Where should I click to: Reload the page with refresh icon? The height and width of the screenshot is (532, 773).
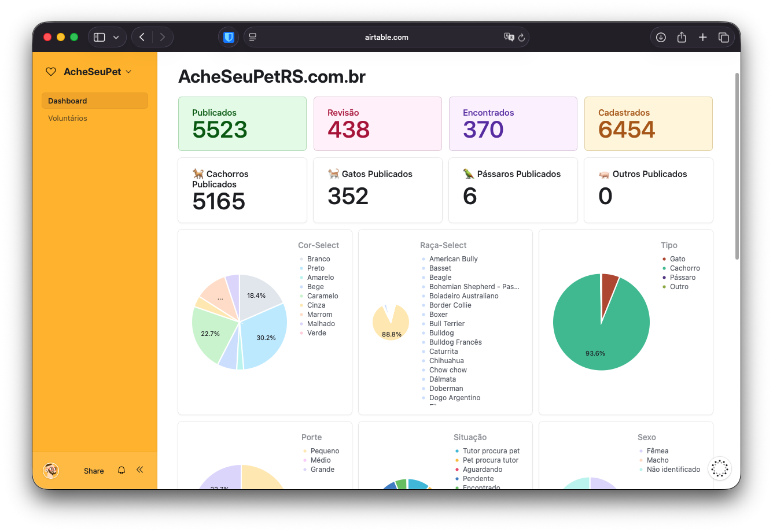(x=521, y=37)
